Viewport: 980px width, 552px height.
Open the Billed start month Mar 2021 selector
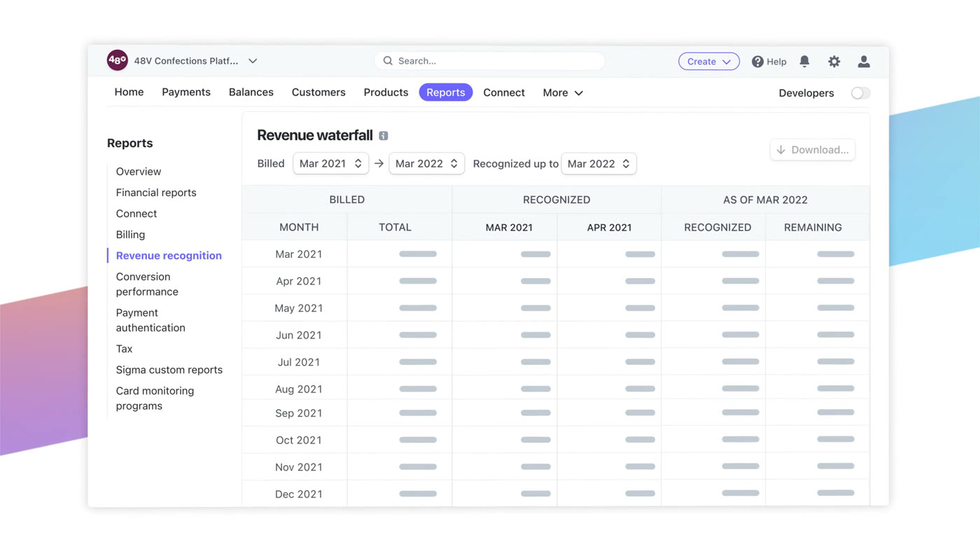330,163
